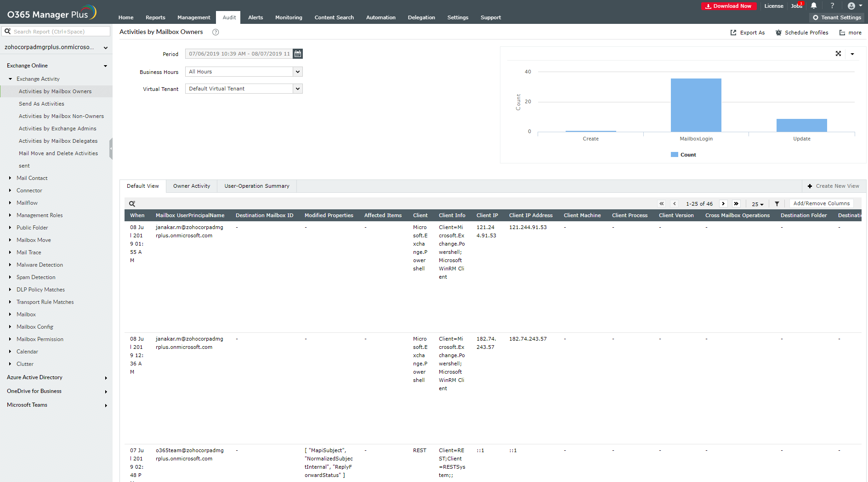The width and height of the screenshot is (868, 482).
Task: Switch to the Owner Activity tab
Action: pyautogui.click(x=192, y=186)
